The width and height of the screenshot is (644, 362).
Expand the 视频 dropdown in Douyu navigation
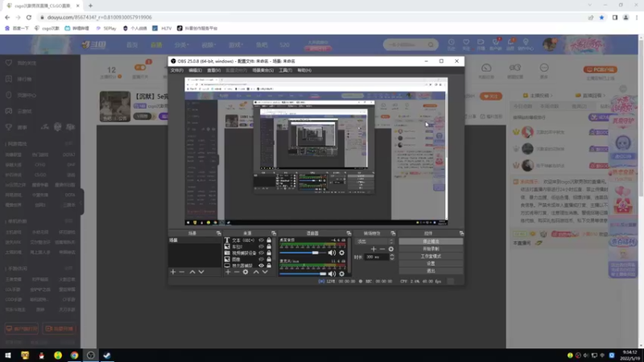point(208,45)
